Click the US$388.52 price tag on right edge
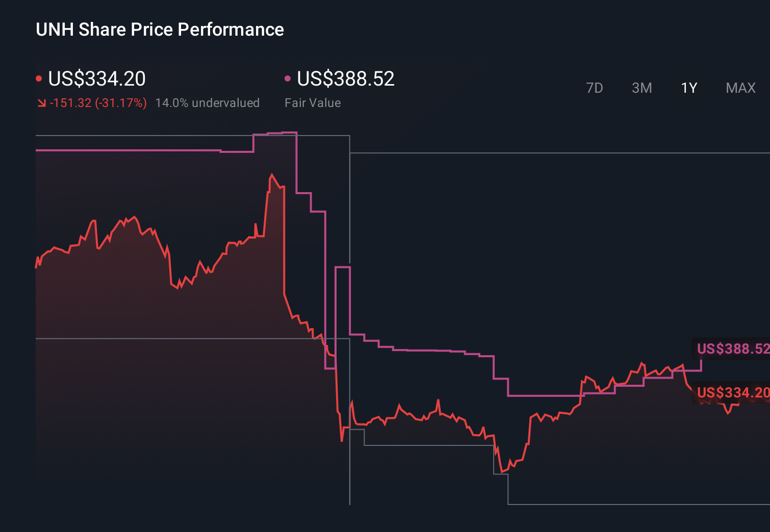Image resolution: width=770 pixels, height=532 pixels. point(733,350)
